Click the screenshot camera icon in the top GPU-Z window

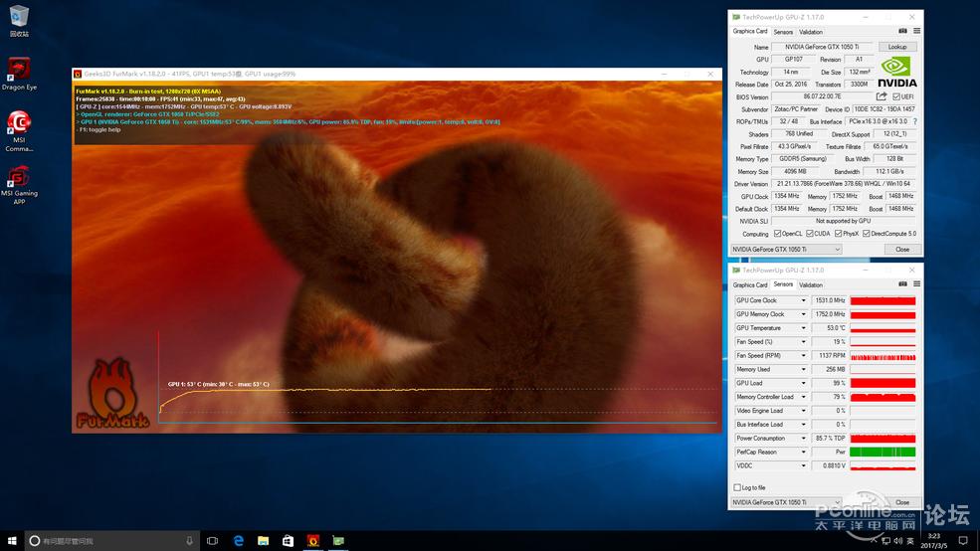coord(903,31)
